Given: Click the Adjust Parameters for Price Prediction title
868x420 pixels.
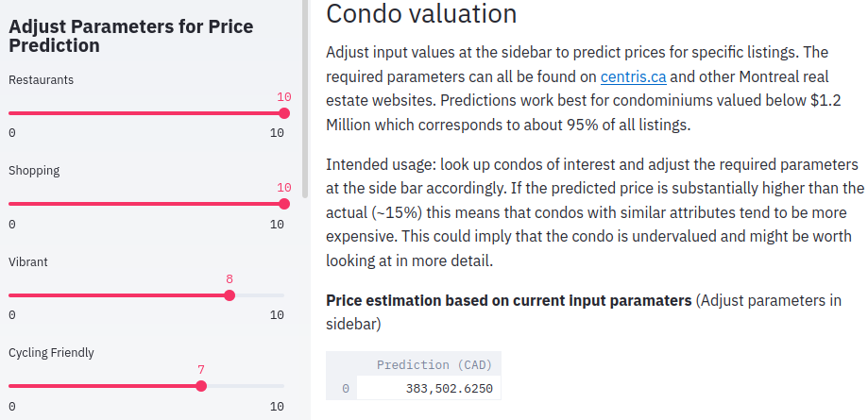Looking at the screenshot, I should point(130,36).
